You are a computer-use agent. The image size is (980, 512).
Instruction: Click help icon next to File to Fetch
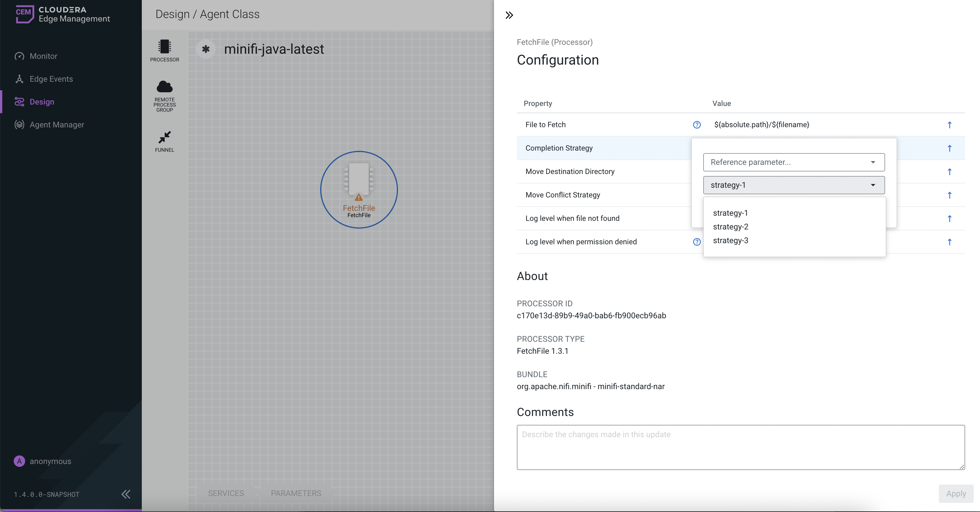[697, 125]
